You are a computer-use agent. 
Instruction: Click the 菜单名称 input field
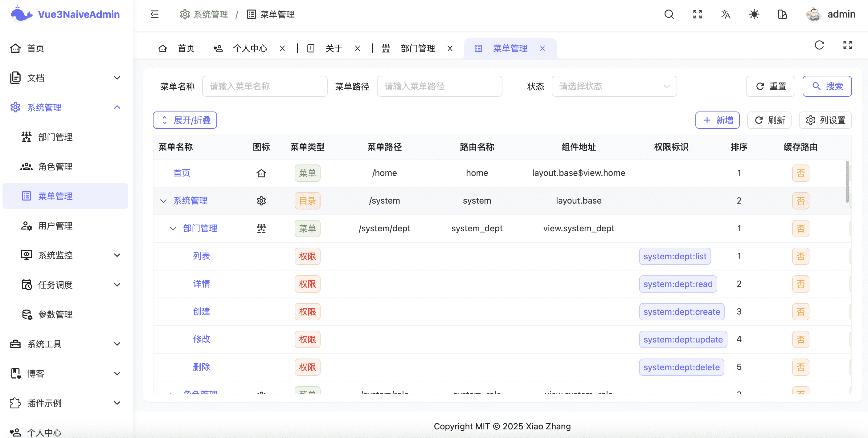(264, 86)
